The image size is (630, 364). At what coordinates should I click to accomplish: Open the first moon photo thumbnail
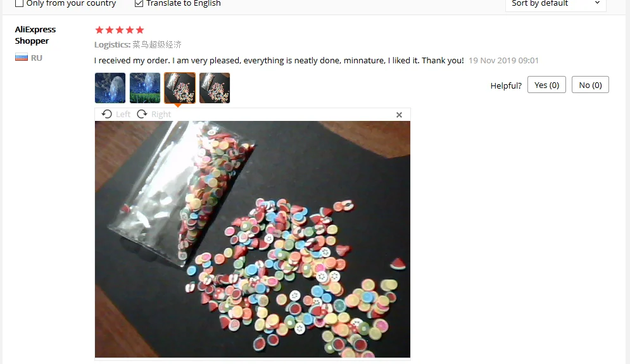110,88
